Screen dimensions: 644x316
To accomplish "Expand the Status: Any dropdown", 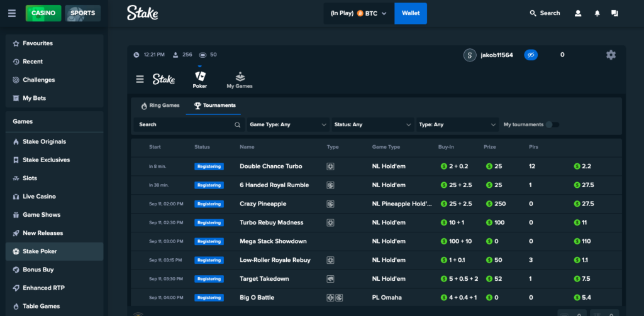I will click(x=372, y=125).
